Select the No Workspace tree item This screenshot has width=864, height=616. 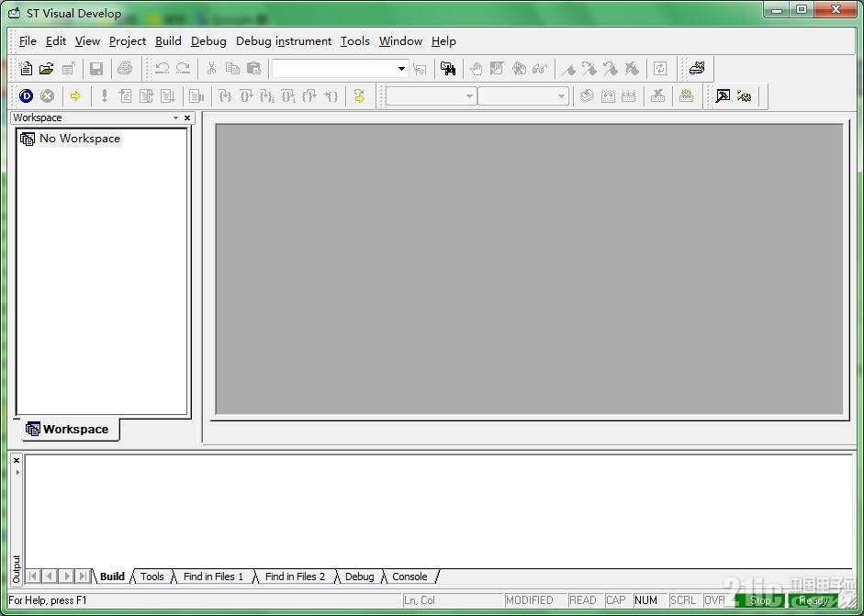(x=79, y=139)
